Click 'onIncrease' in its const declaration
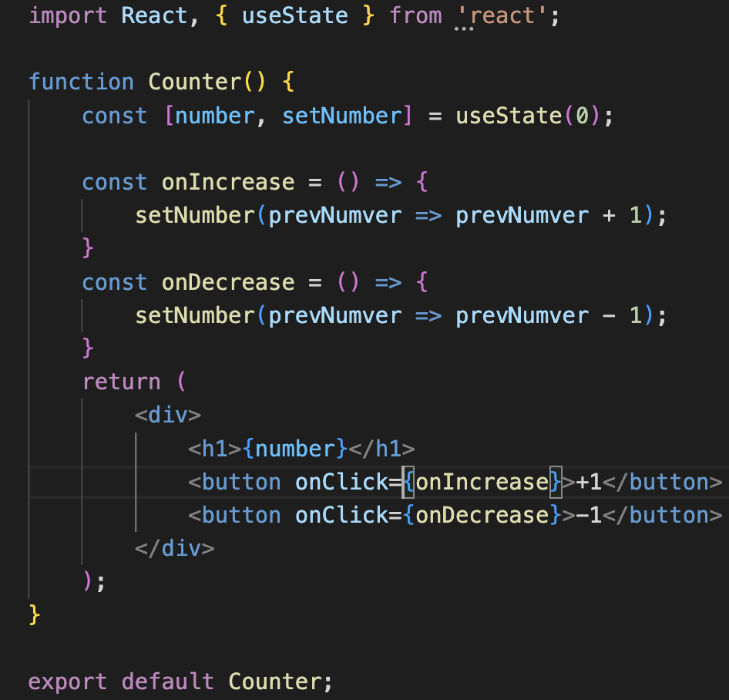The image size is (729, 700). [228, 182]
